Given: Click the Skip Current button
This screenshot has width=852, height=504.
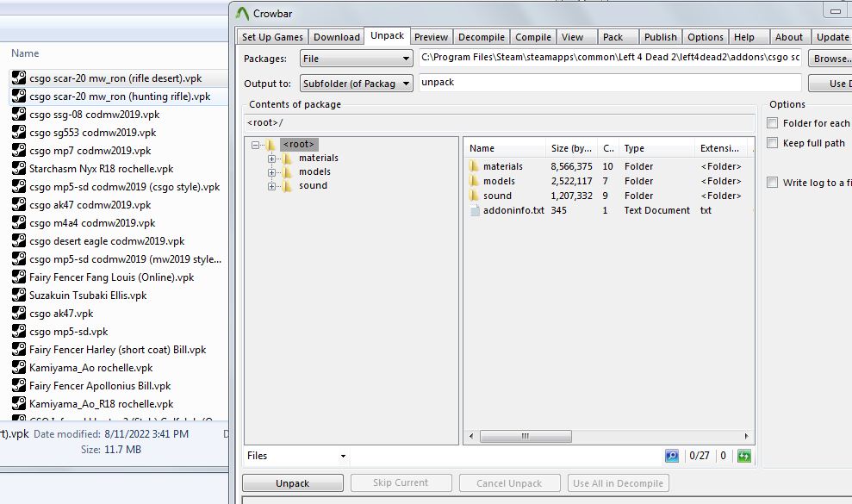Looking at the screenshot, I should [401, 482].
